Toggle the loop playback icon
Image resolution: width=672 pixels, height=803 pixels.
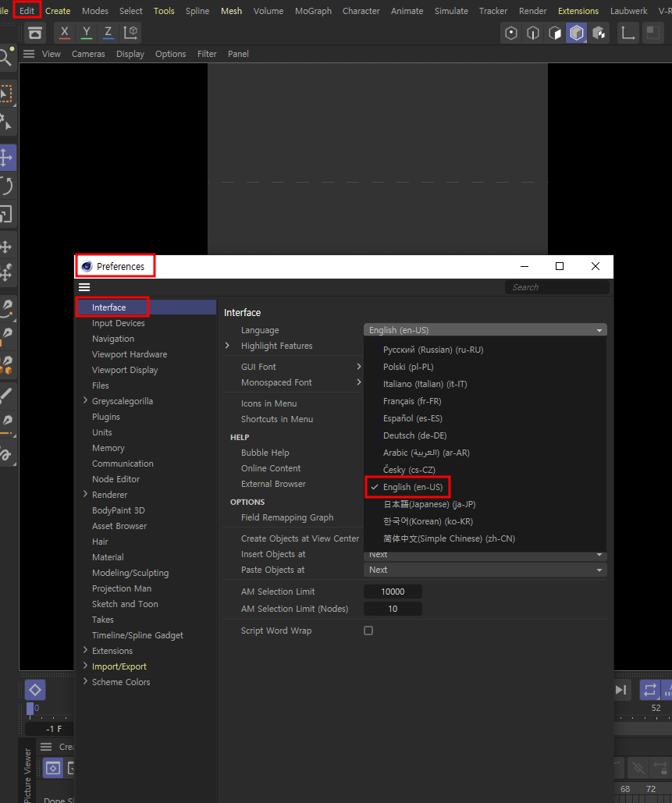tap(649, 690)
